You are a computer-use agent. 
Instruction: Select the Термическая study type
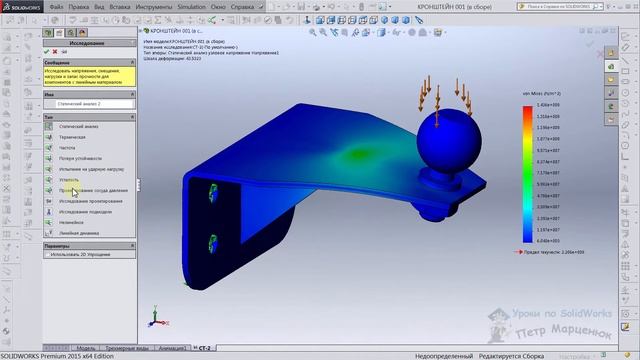click(72, 137)
